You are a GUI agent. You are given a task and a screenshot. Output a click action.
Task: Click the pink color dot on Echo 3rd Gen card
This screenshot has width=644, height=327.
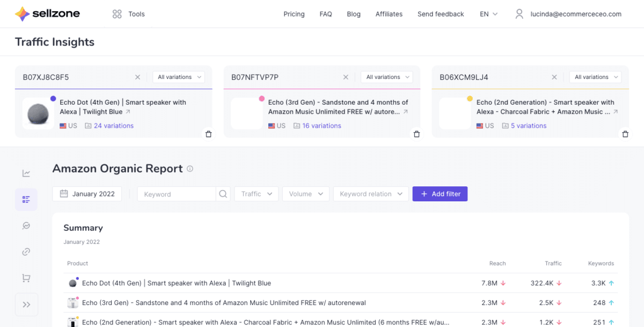click(x=261, y=98)
